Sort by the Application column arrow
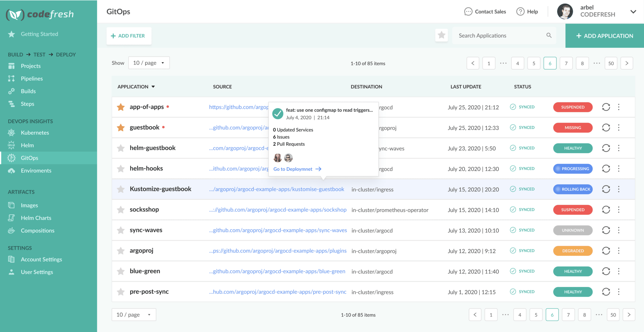Screen dimensions: 644x332 (153, 87)
